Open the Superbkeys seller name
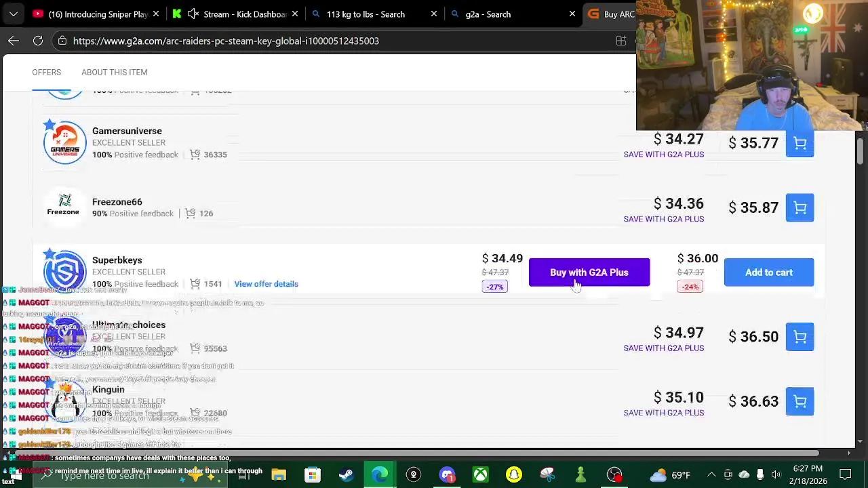 pos(117,260)
